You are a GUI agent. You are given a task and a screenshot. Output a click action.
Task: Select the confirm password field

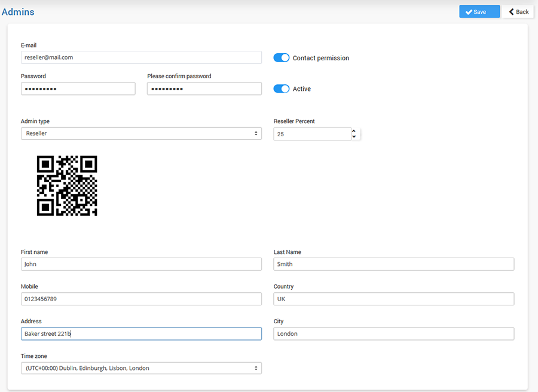204,88
